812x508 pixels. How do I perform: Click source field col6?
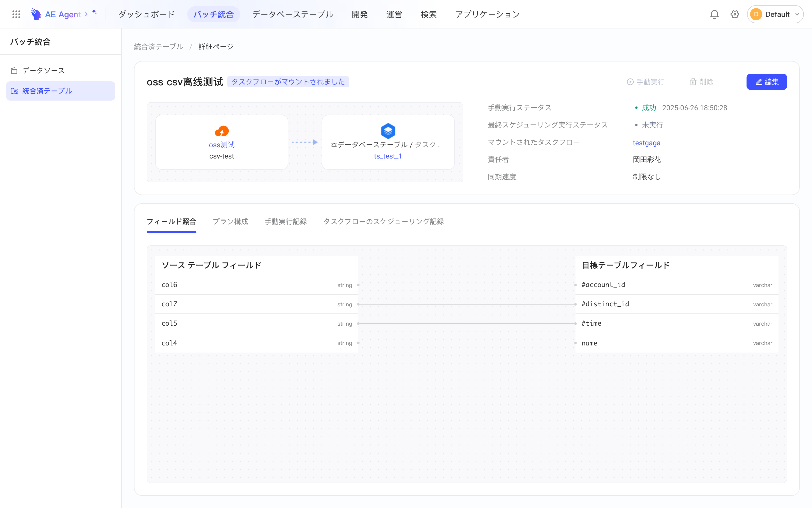(257, 285)
